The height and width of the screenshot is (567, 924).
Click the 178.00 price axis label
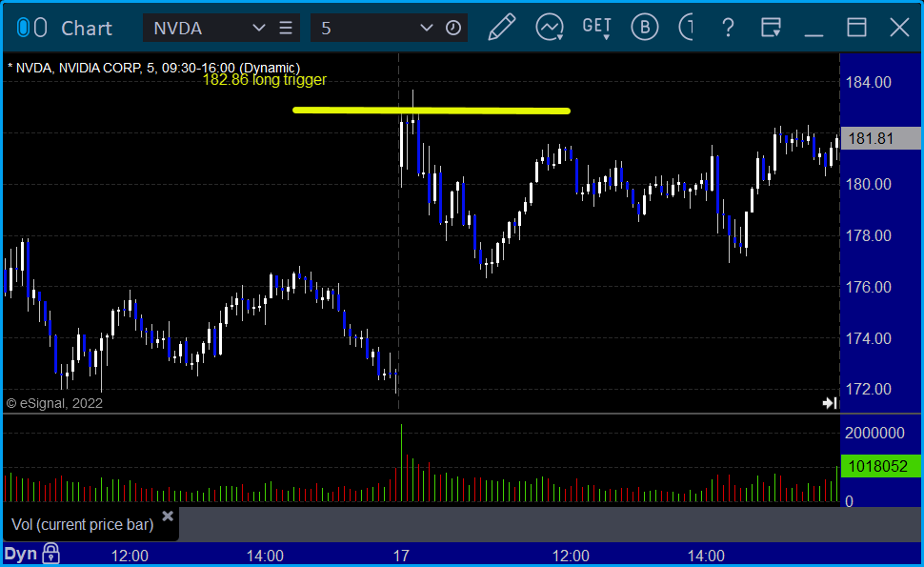point(869,235)
